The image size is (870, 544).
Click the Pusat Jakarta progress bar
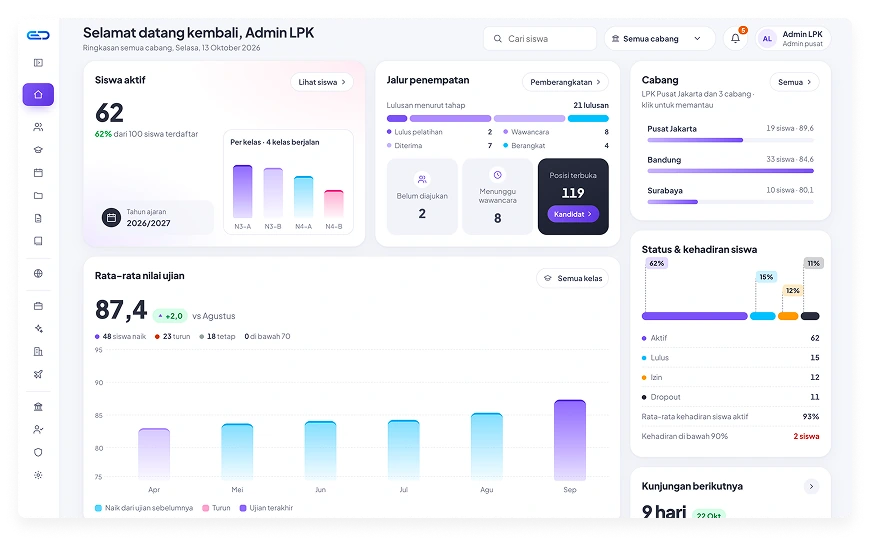[730, 140]
